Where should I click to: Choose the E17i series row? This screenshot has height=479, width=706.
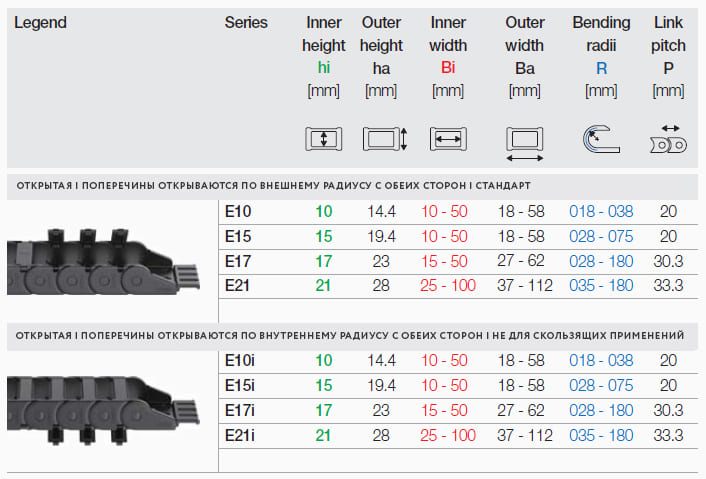pyautogui.click(x=240, y=409)
